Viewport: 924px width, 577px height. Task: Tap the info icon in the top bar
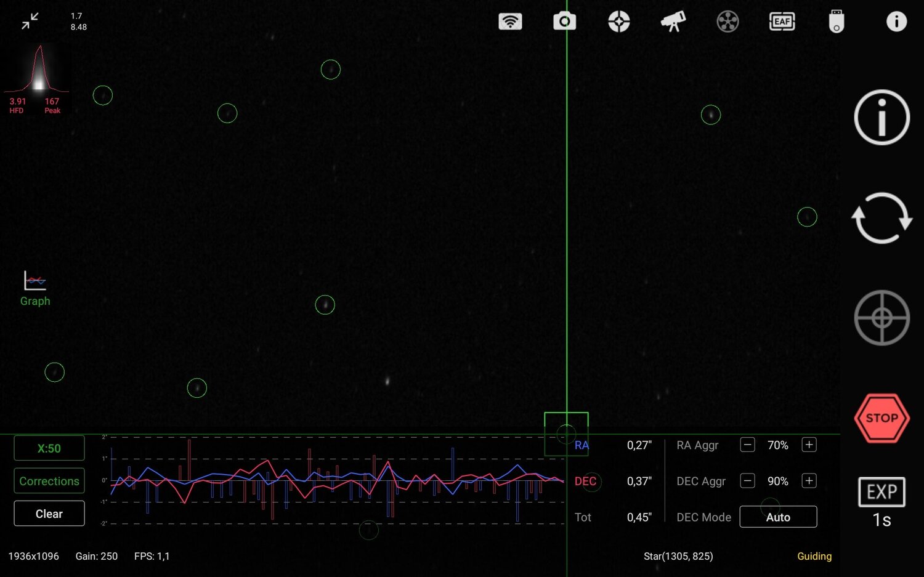pyautogui.click(x=896, y=21)
